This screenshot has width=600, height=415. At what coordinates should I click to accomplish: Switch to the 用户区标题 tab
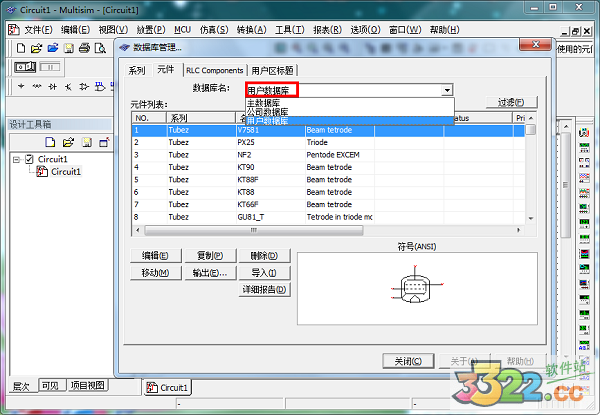(272, 70)
